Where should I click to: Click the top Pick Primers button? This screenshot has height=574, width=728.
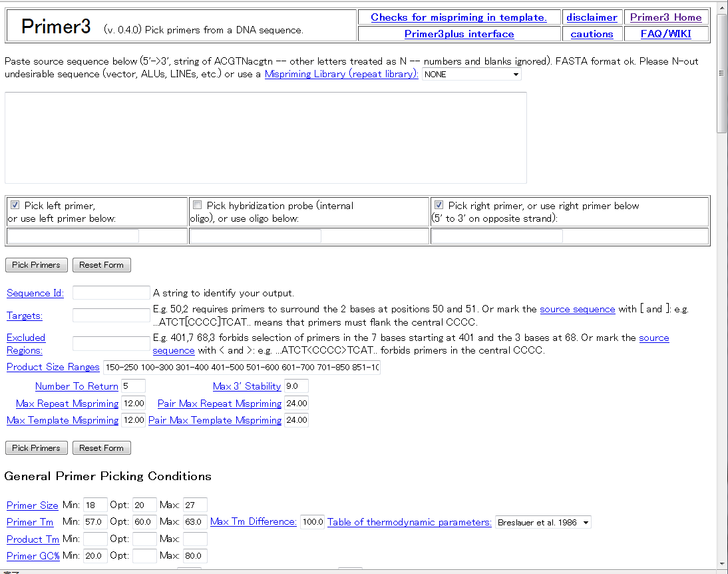tap(36, 265)
